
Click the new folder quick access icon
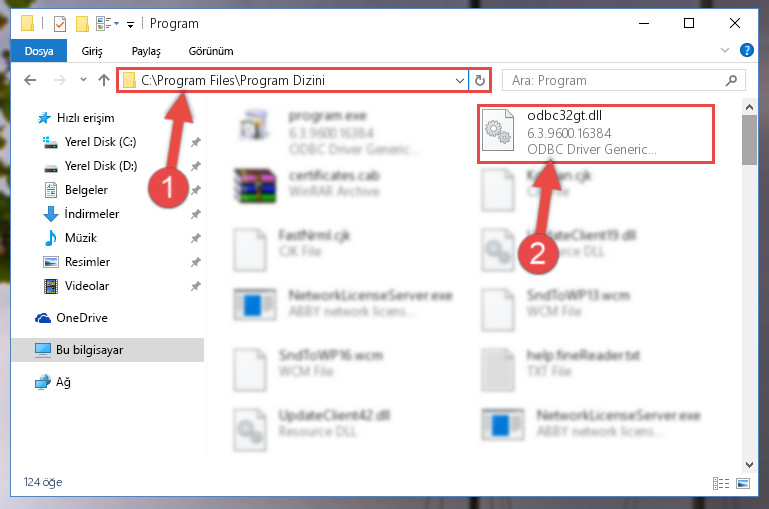tap(82, 23)
